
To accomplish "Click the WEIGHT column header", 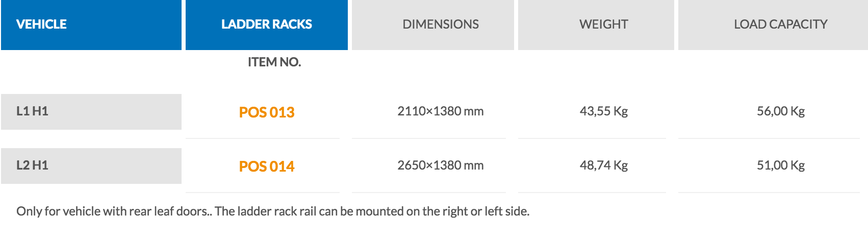I will tap(596, 25).
